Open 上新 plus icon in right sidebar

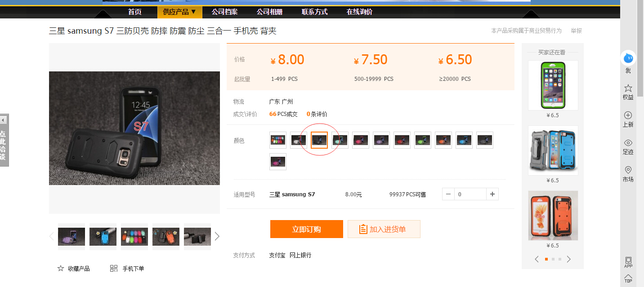click(628, 115)
